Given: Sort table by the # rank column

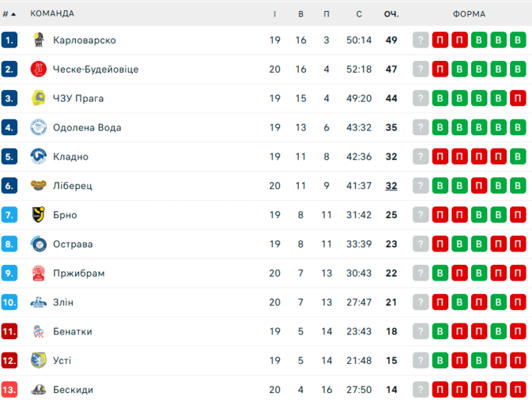Looking at the screenshot, I should [x=9, y=13].
